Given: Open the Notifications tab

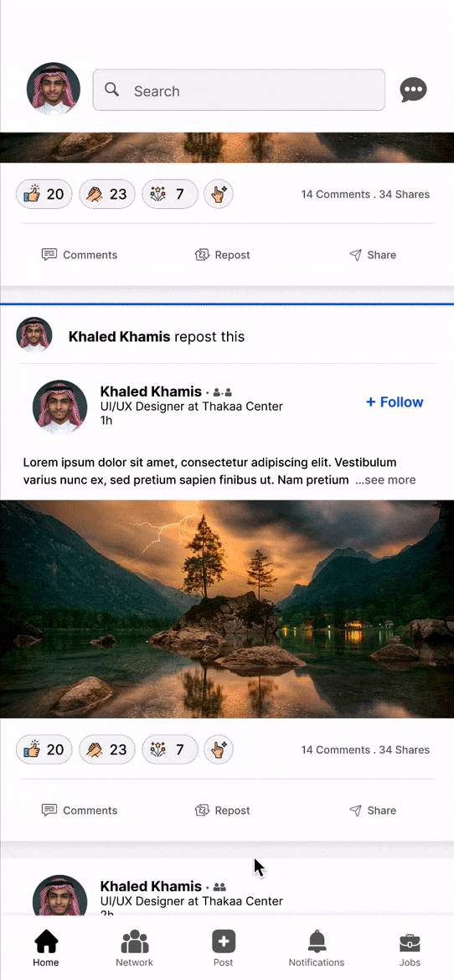Looking at the screenshot, I should pos(317,948).
